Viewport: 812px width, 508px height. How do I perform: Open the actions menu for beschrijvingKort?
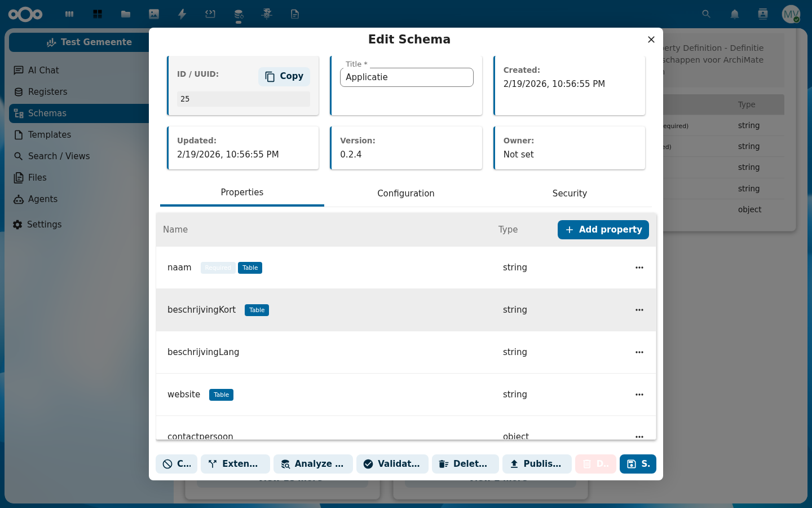click(639, 310)
